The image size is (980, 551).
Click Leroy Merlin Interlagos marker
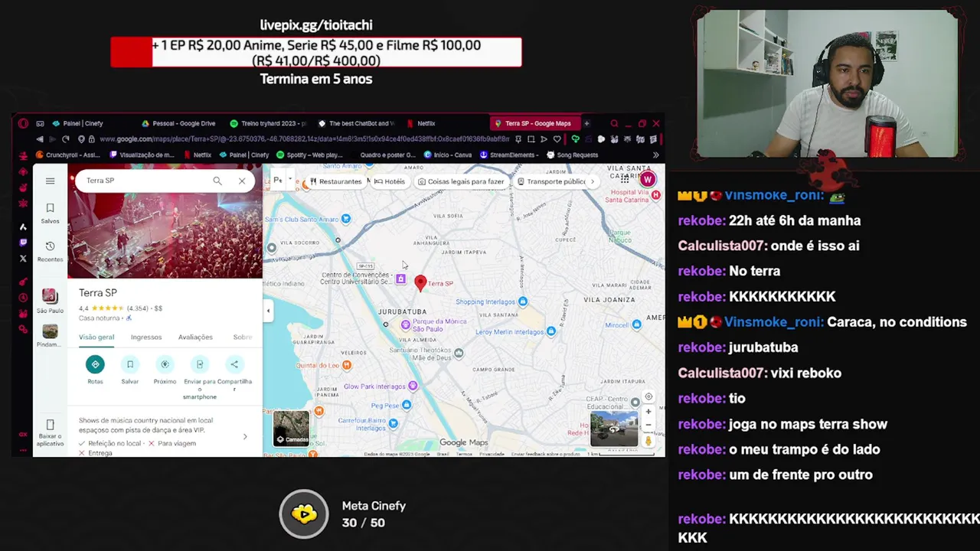pos(550,331)
